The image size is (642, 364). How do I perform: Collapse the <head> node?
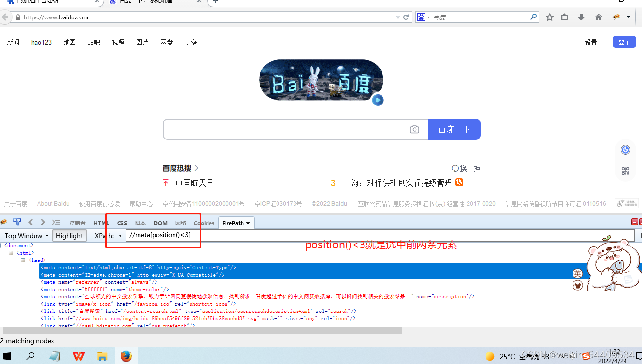tap(23, 260)
